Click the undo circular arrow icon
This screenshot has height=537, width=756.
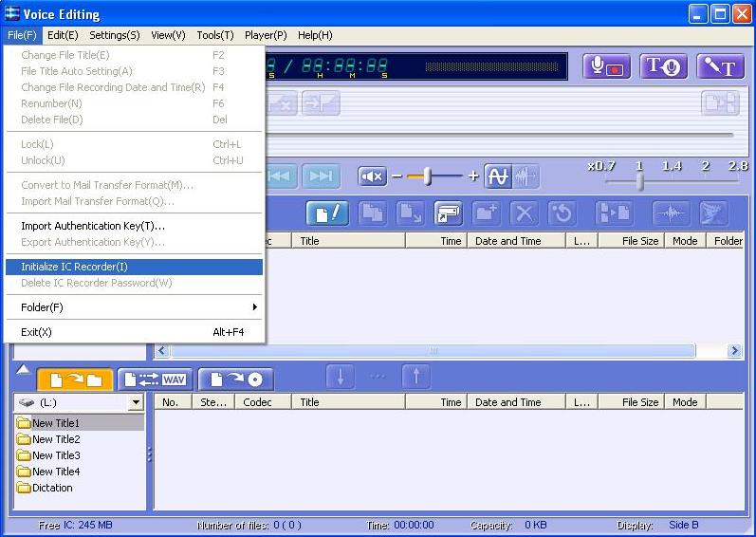point(562,213)
